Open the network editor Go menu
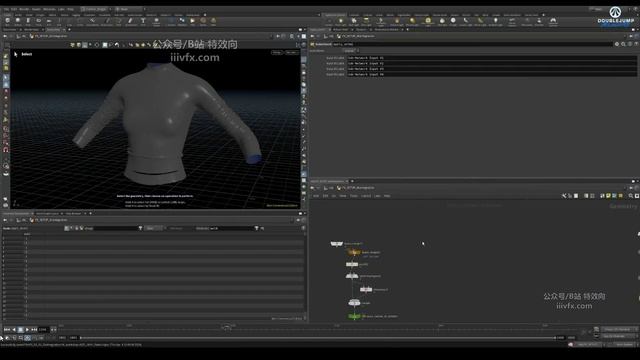Screen dimensions: 640x360 coord(333,196)
